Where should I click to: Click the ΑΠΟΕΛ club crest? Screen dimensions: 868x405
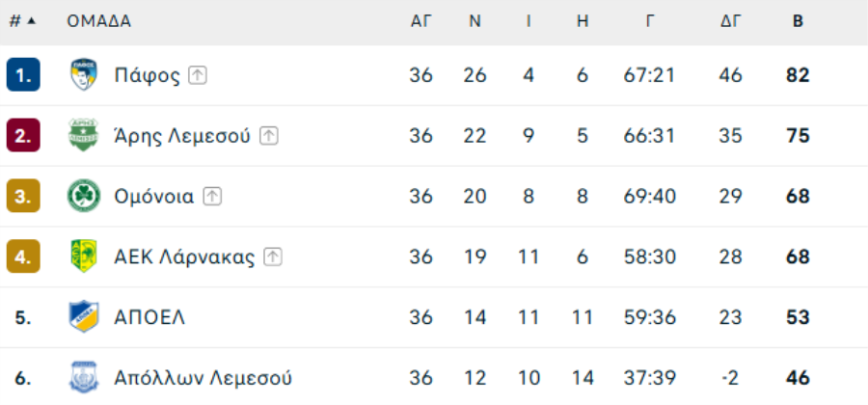[x=84, y=317]
